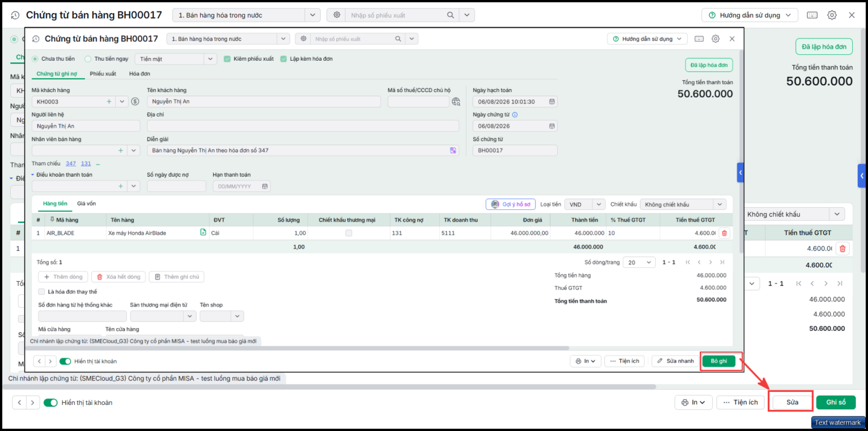Switch to the Phiếu xuất tab
Screen dimensions: 868x431
coord(103,74)
